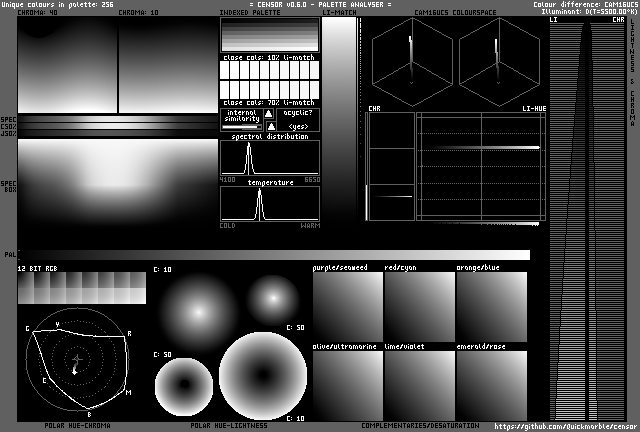640x432 pixels.
Task: Click the temperature cold-warm graph
Action: pos(270,204)
